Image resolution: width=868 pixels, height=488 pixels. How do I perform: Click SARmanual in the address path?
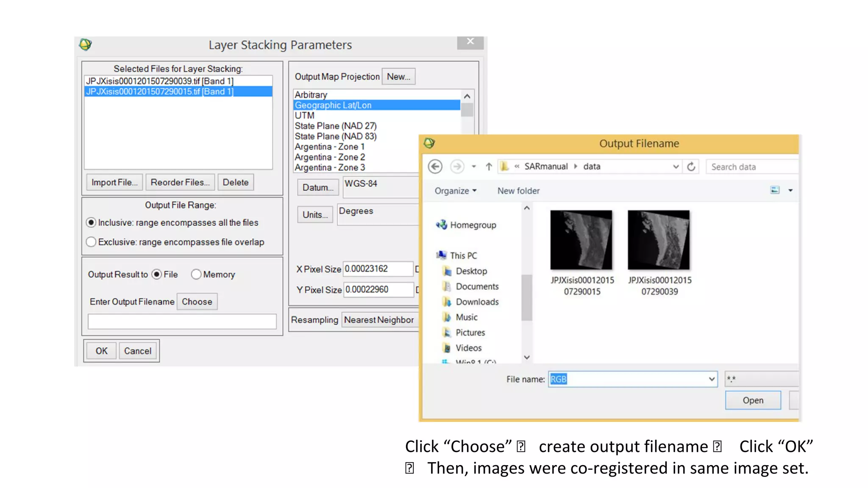pyautogui.click(x=546, y=166)
